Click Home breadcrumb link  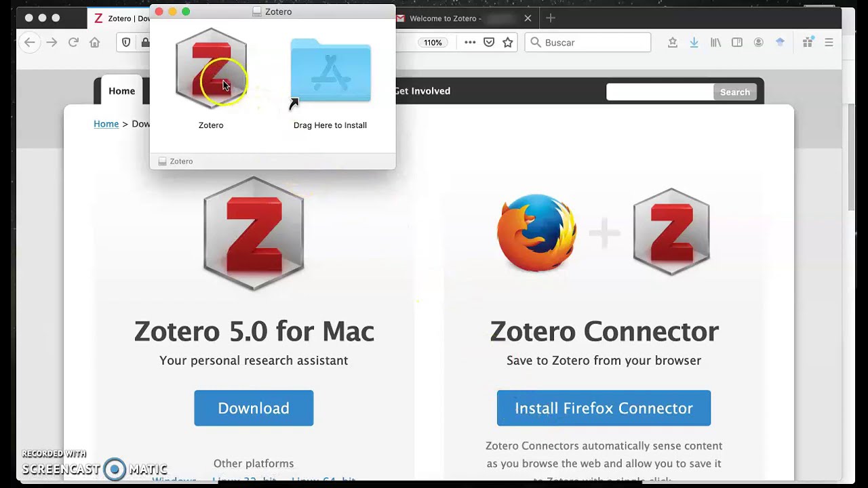click(106, 124)
